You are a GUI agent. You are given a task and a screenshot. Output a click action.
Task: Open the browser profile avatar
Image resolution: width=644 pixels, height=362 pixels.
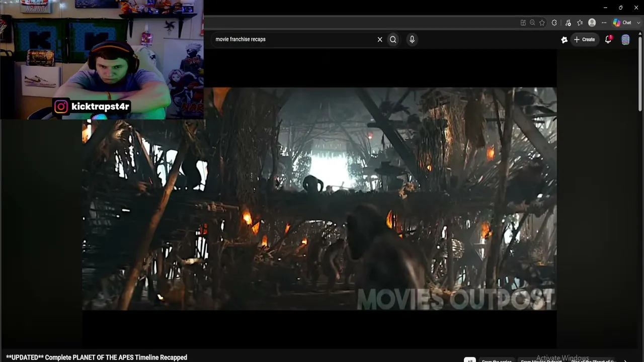(x=592, y=23)
